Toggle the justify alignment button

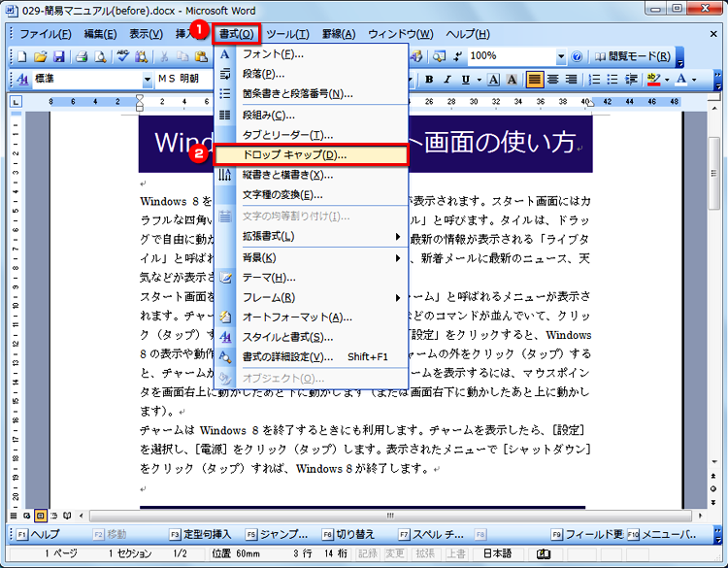coord(535,80)
